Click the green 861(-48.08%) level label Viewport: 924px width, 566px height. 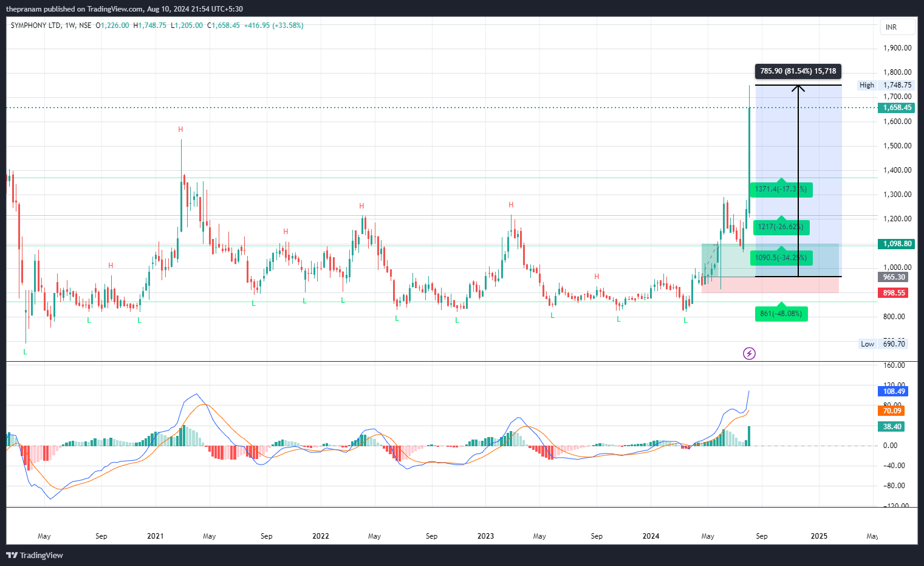click(x=781, y=314)
